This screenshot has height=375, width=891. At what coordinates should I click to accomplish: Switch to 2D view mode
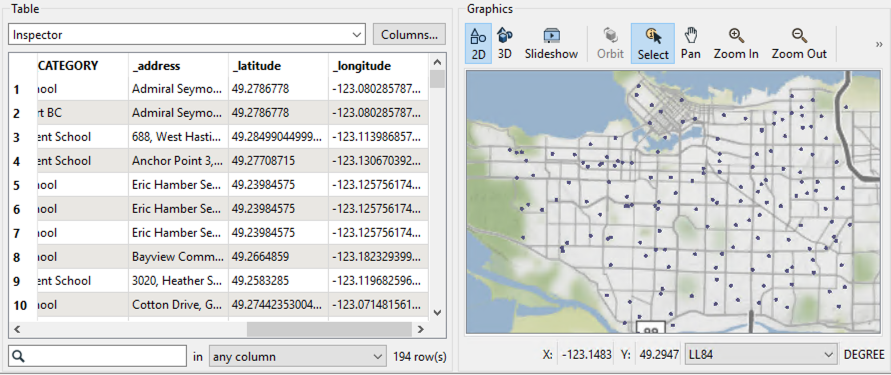478,43
